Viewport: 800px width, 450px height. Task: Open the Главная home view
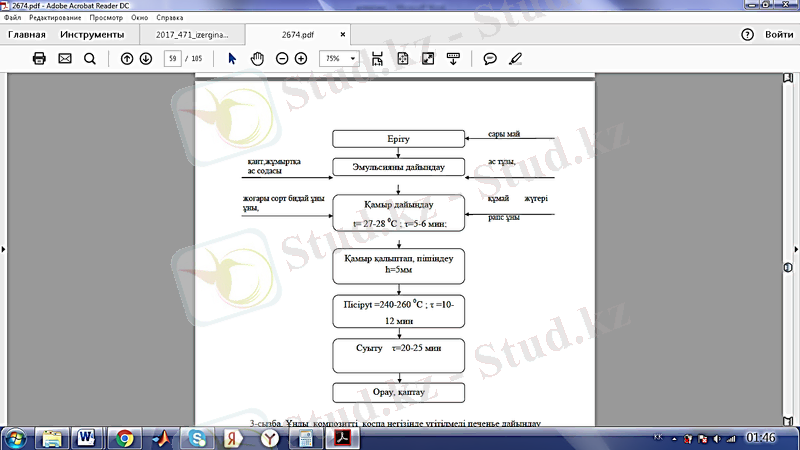(27, 35)
